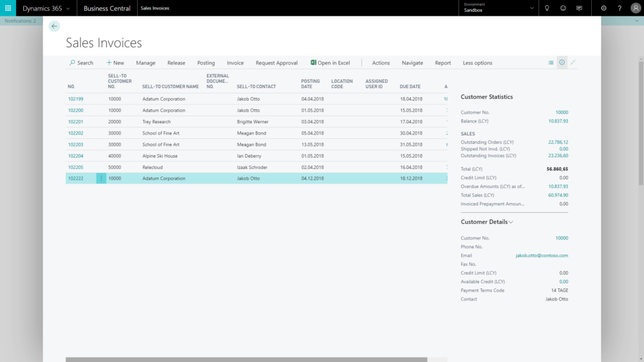The image size is (644, 362).
Task: Click Total Sales value 60.974,90
Action: click(x=558, y=195)
